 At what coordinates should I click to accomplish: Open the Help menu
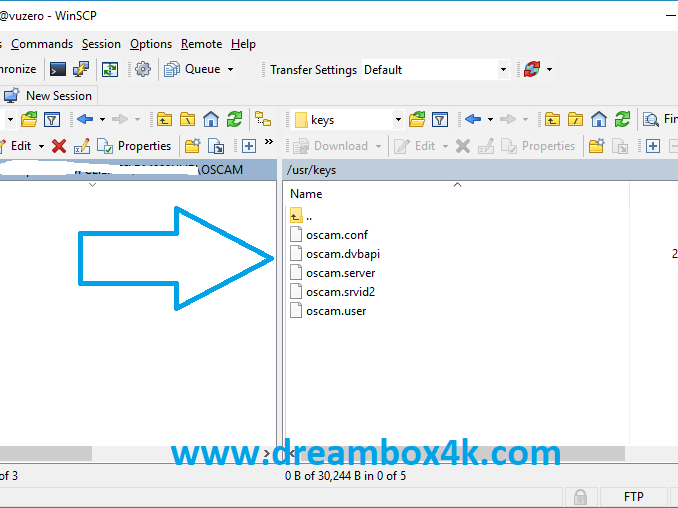point(243,44)
